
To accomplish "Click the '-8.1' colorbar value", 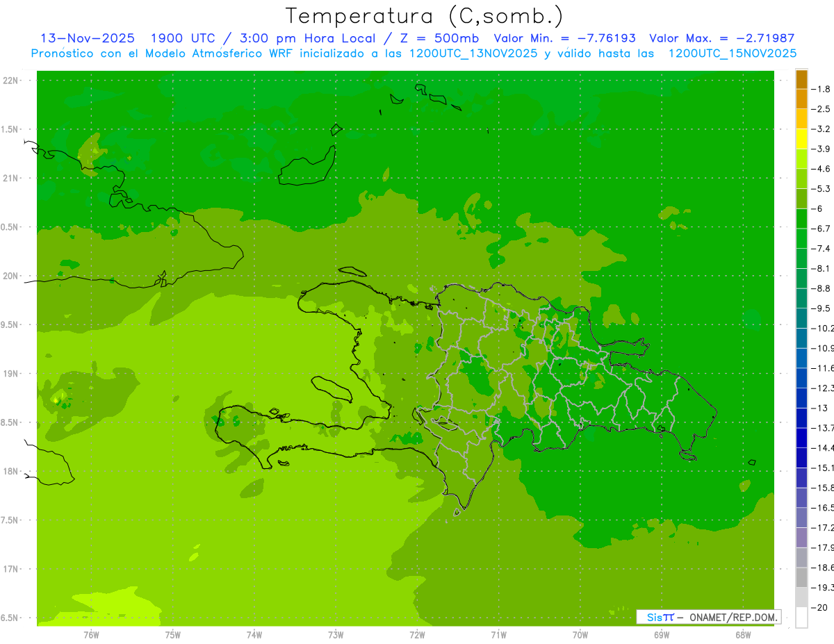I will 821,268.
